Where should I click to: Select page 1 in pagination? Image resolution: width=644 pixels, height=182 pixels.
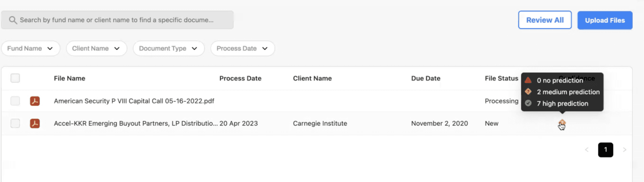tap(606, 150)
